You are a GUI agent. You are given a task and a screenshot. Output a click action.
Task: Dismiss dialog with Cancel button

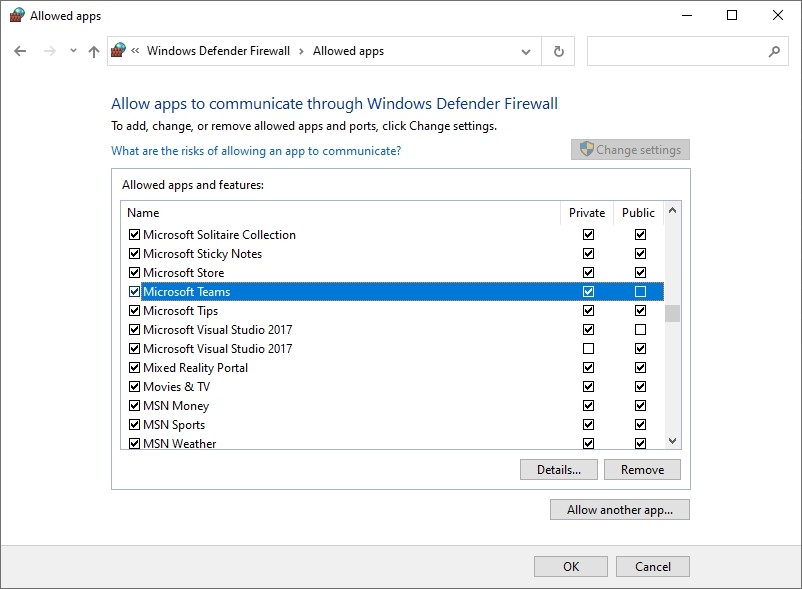653,567
